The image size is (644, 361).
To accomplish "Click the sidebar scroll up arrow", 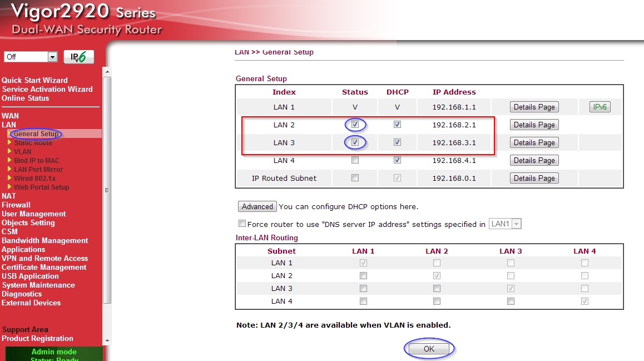I will pyautogui.click(x=107, y=72).
